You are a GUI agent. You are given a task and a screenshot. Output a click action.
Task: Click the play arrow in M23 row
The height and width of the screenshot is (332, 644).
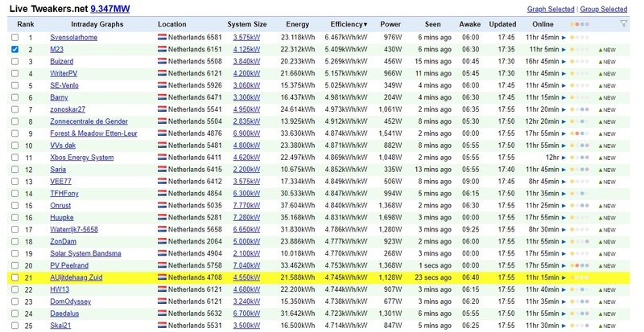[564, 50]
